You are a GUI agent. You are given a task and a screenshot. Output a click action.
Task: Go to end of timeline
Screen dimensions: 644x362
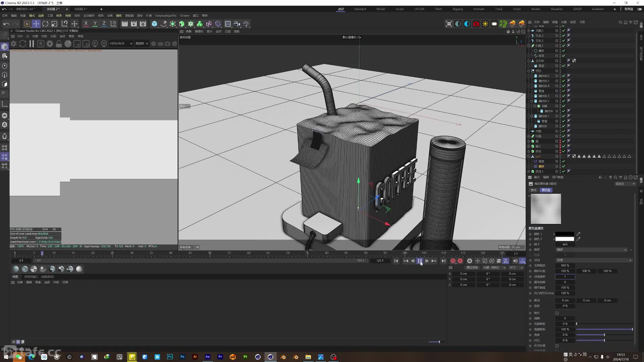tap(443, 261)
